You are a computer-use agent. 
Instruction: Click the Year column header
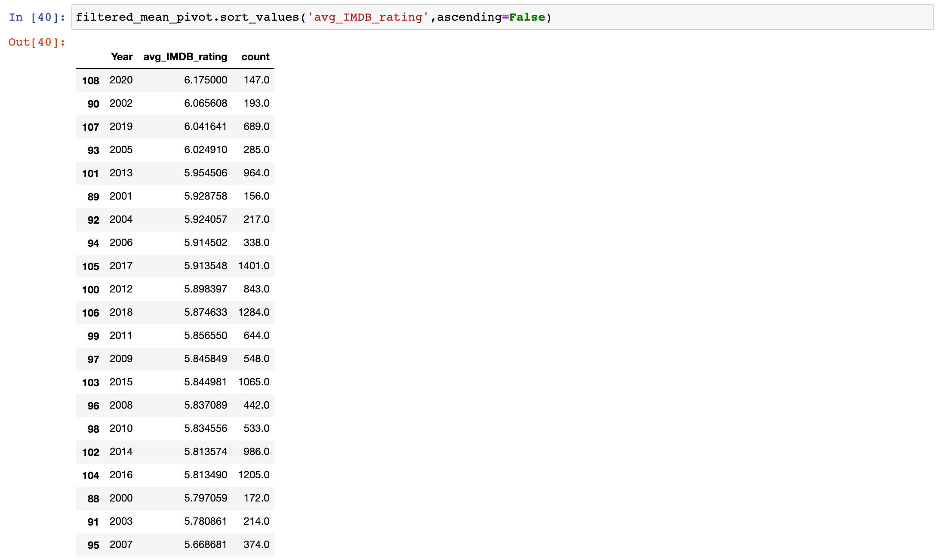coord(122,57)
